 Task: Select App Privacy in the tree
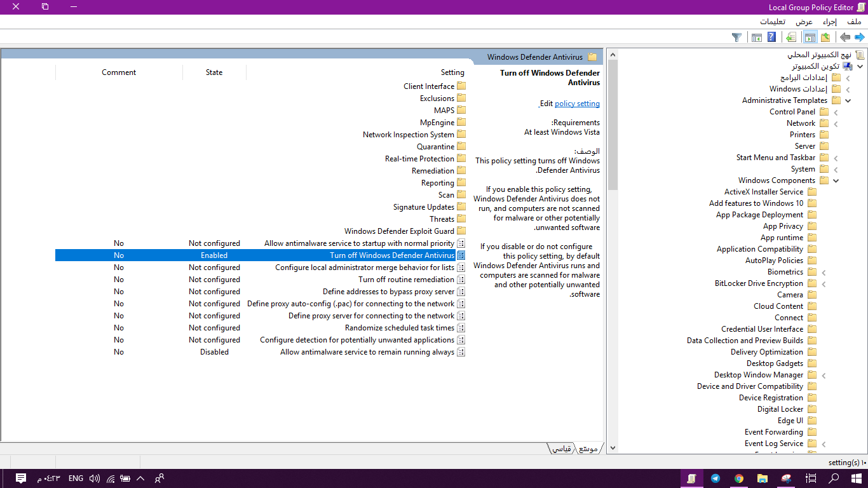(783, 226)
